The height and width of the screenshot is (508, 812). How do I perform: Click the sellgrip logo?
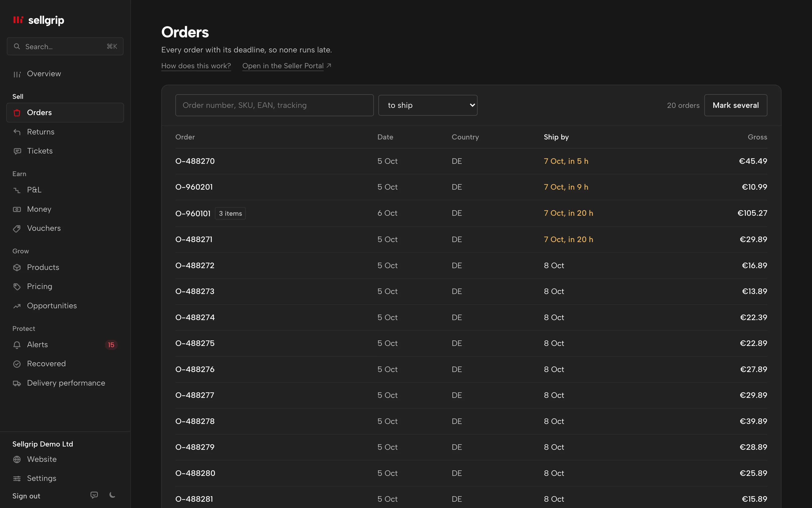click(38, 20)
